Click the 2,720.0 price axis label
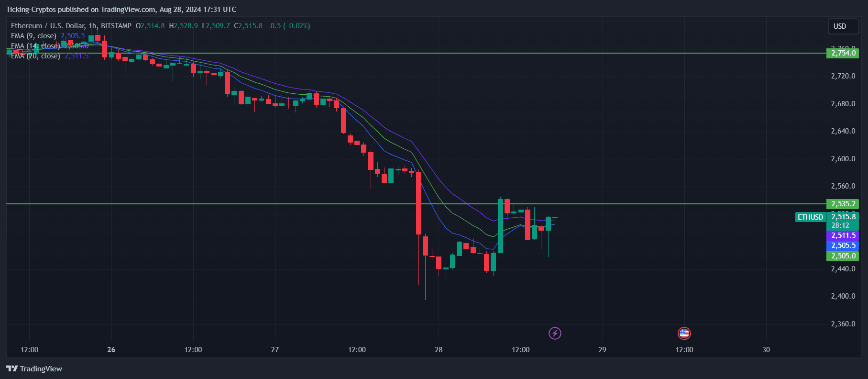The image size is (868, 379). (843, 76)
